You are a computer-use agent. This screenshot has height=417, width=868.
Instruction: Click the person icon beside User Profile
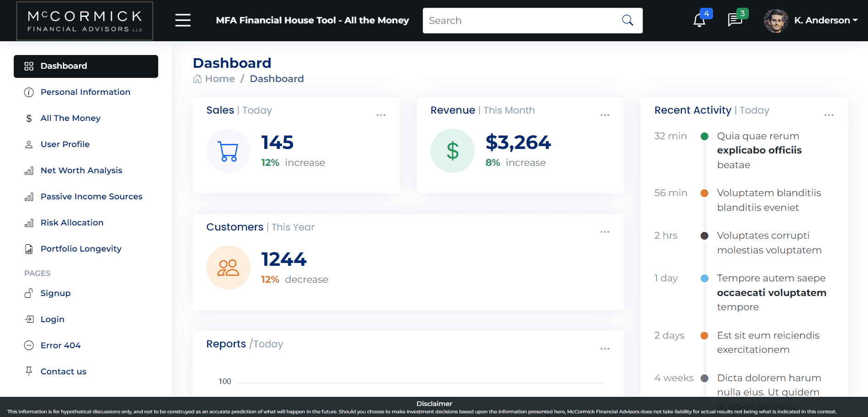[x=29, y=144]
